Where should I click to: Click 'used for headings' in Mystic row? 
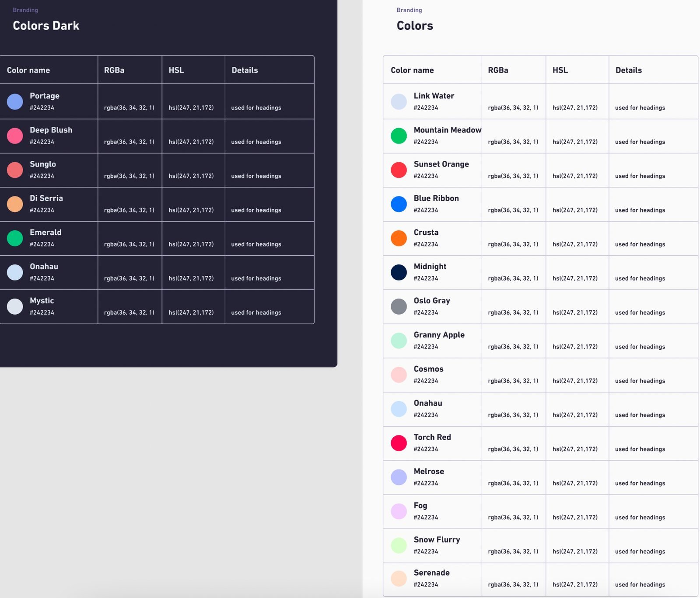point(256,313)
